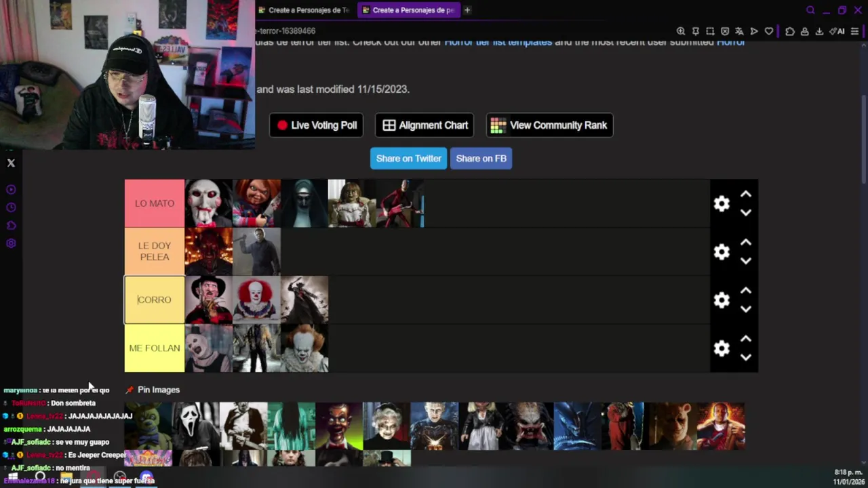Switch to the first Create a Personajes tab
This screenshot has width=868, height=488.
coord(303,10)
